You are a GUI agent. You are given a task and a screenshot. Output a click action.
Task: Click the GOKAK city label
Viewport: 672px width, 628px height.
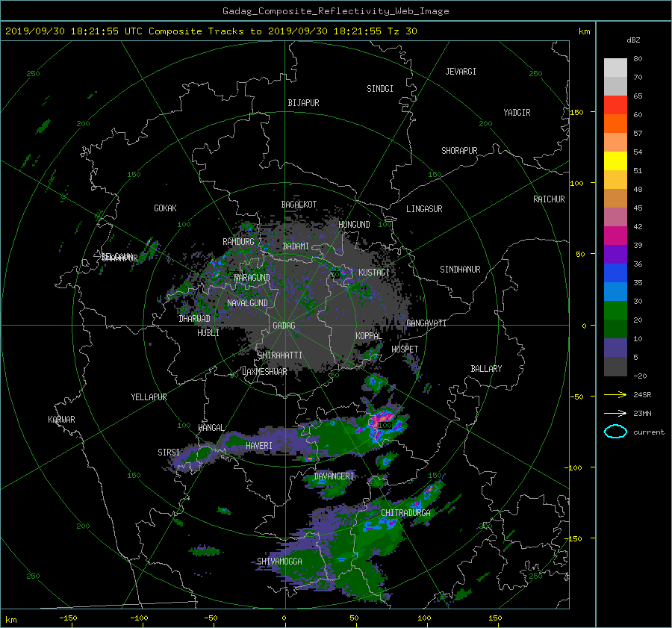(166, 208)
